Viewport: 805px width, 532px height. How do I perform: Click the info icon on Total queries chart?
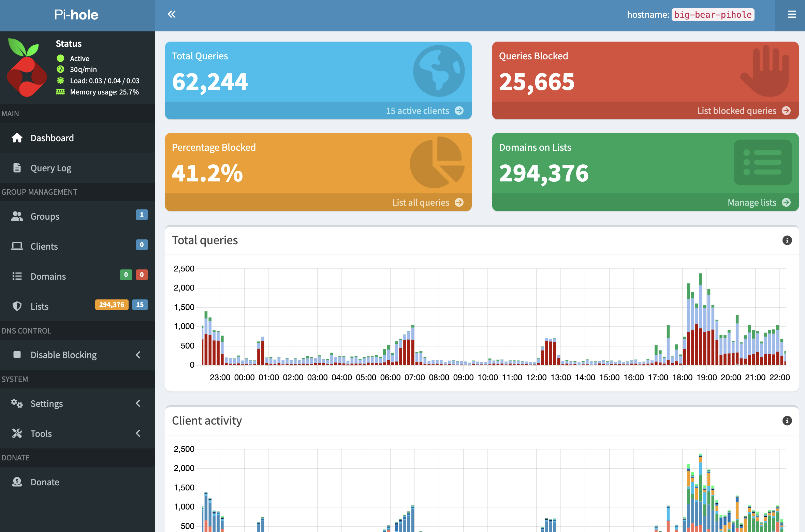(x=787, y=240)
